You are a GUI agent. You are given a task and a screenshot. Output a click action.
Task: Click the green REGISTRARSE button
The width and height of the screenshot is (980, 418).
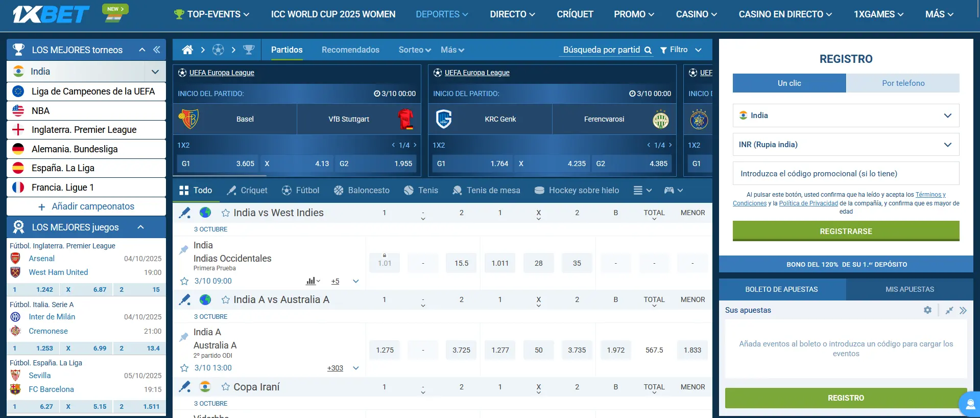tap(846, 231)
